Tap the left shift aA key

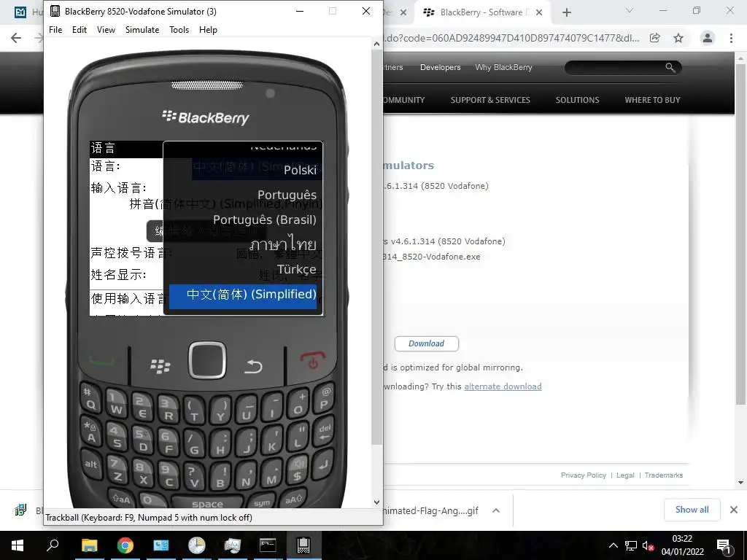121,499
